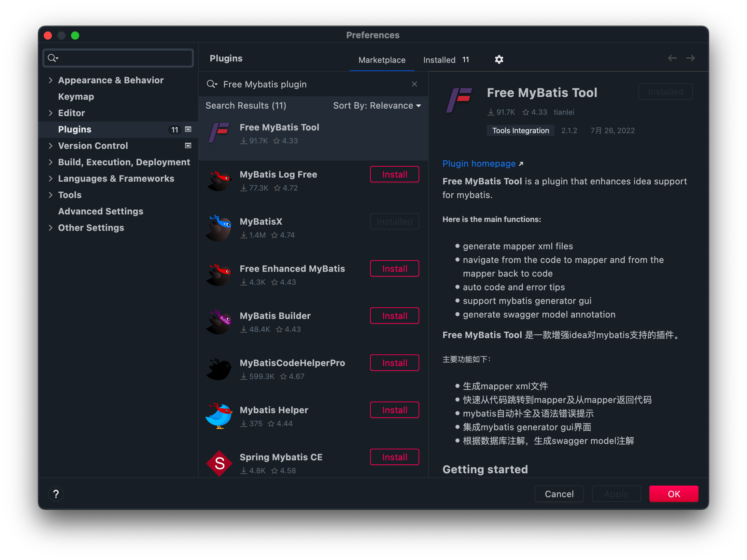The width and height of the screenshot is (747, 560).
Task: Install the MyBatis Log Free plugin
Action: coord(394,175)
